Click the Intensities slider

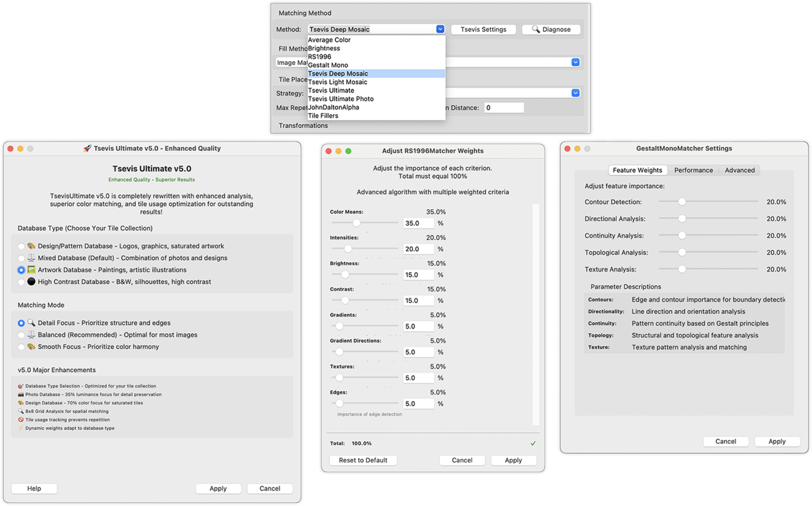pos(365,249)
